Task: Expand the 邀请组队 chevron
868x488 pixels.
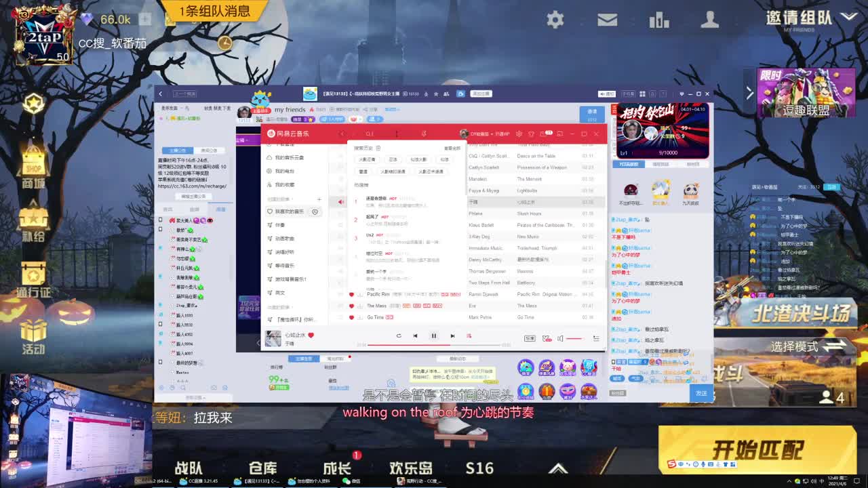Action: coord(848,16)
